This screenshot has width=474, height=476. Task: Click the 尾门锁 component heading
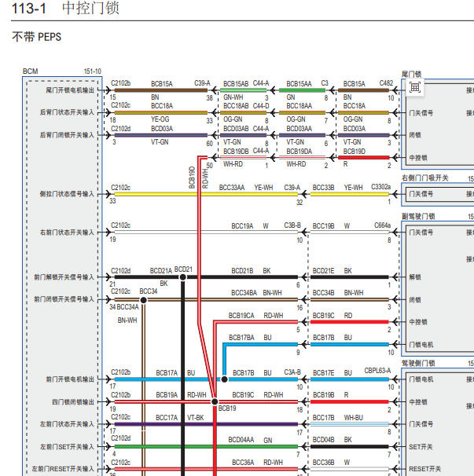point(411,74)
